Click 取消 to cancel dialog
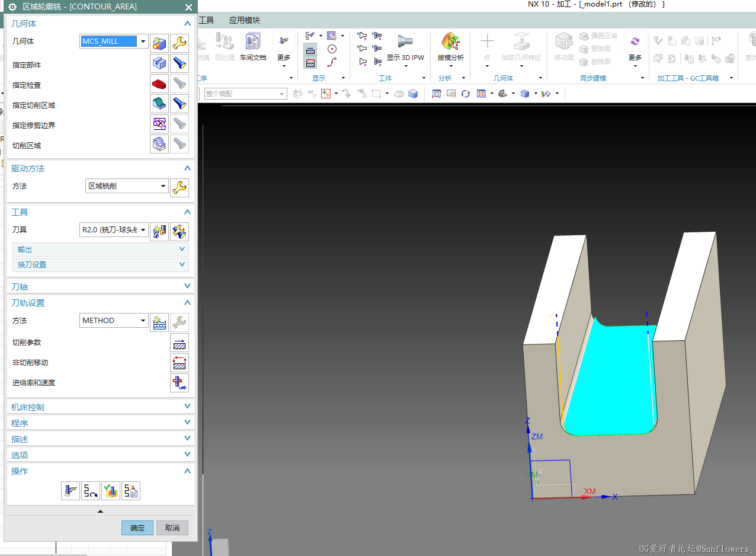Image resolution: width=756 pixels, height=556 pixels. coord(172,528)
